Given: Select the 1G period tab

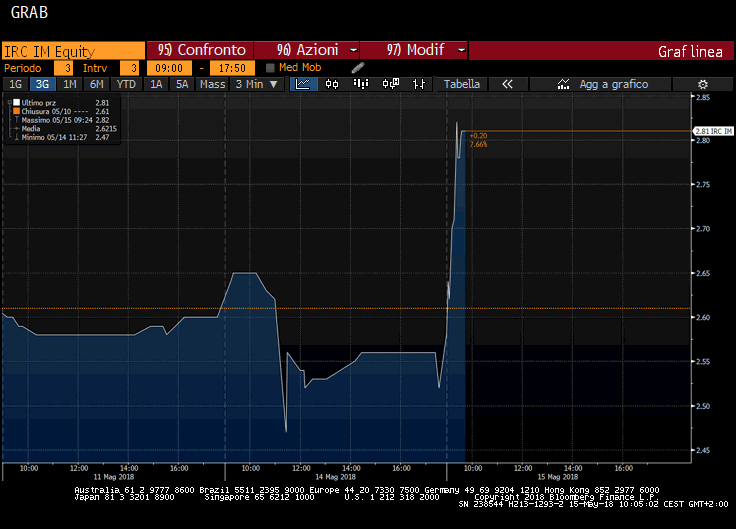Looking at the screenshot, I should tap(15, 84).
